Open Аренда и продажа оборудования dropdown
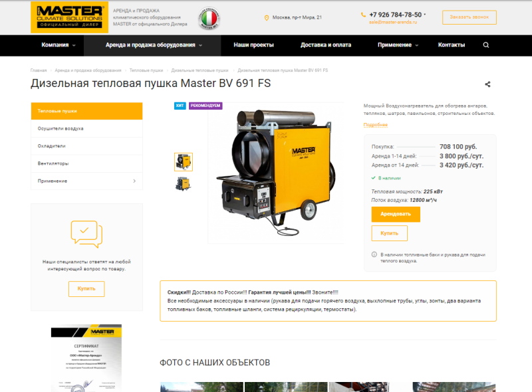This screenshot has height=392, width=532. coord(154,45)
